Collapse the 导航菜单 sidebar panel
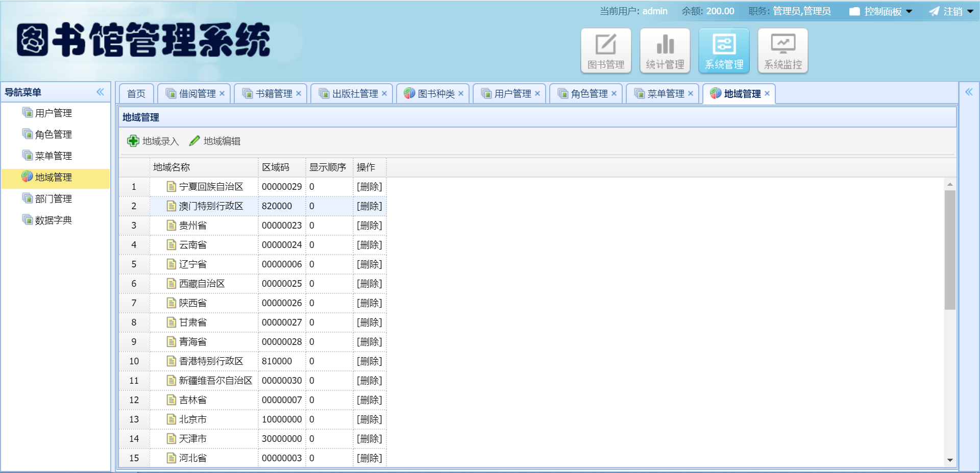Image resolution: width=980 pixels, height=473 pixels. pyautogui.click(x=100, y=92)
